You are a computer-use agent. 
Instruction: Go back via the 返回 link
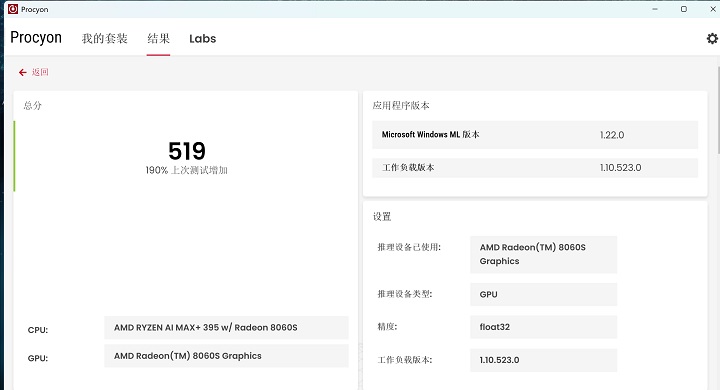[40, 72]
